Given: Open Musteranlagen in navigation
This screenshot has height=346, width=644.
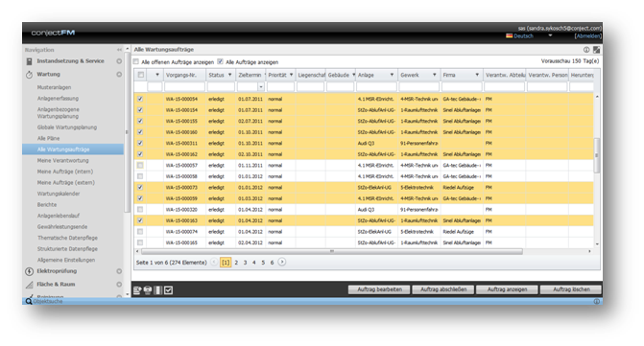Looking at the screenshot, I should (54, 87).
